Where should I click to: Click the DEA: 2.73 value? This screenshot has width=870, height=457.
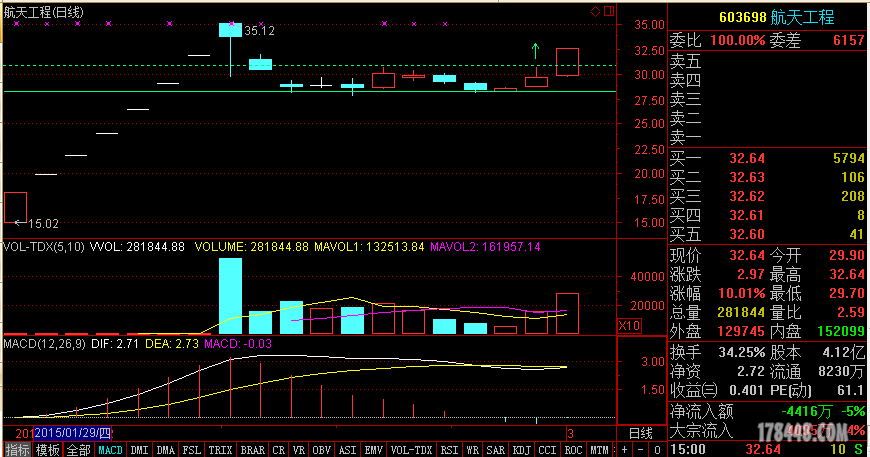(171, 344)
